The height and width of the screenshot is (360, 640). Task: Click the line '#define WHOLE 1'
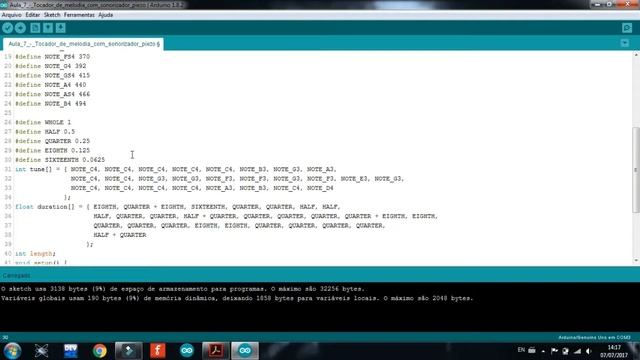(x=43, y=122)
